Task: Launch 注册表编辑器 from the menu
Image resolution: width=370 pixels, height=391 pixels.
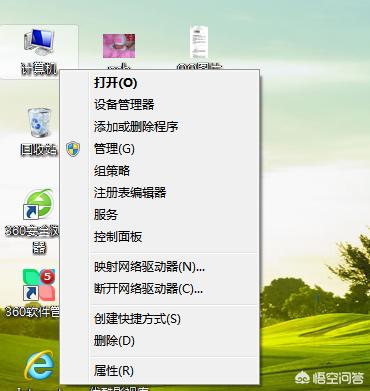Action: click(x=160, y=193)
